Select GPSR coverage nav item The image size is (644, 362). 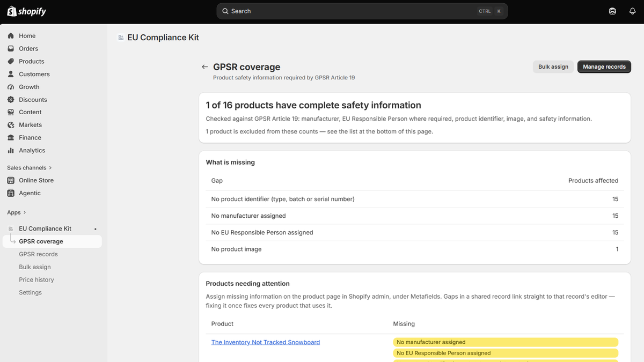tap(52, 241)
